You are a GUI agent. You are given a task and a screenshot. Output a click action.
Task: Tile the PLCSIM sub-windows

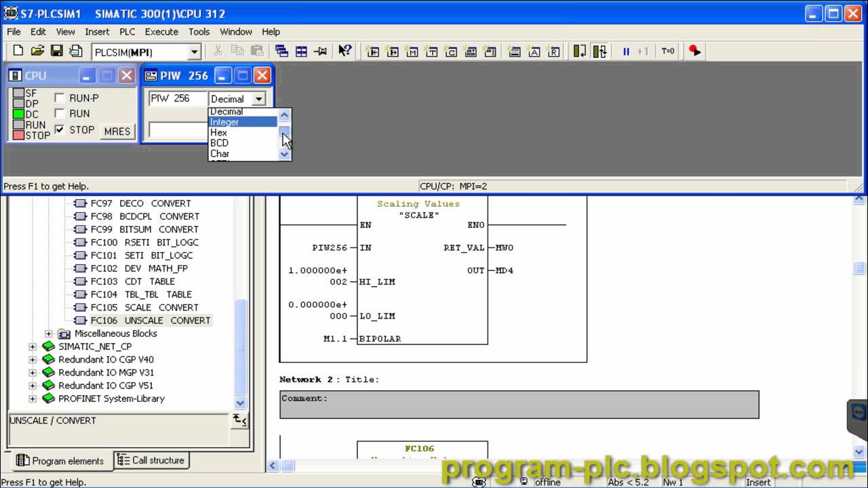301,51
